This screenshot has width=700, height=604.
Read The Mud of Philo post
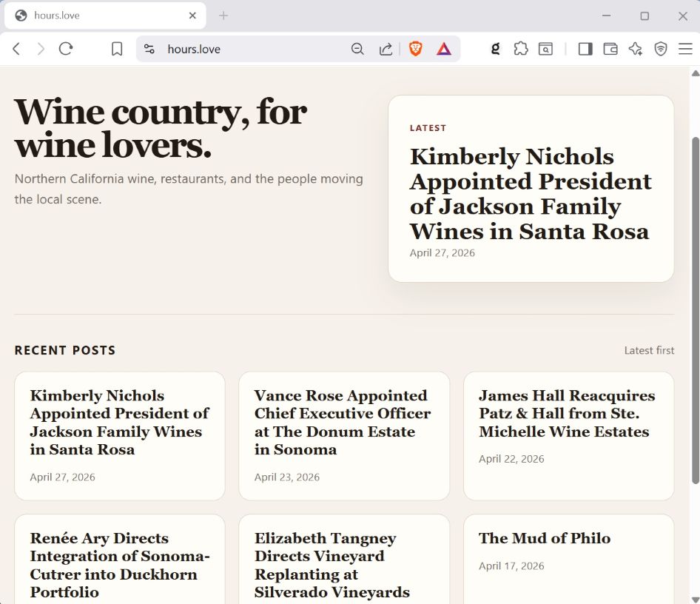545,539
